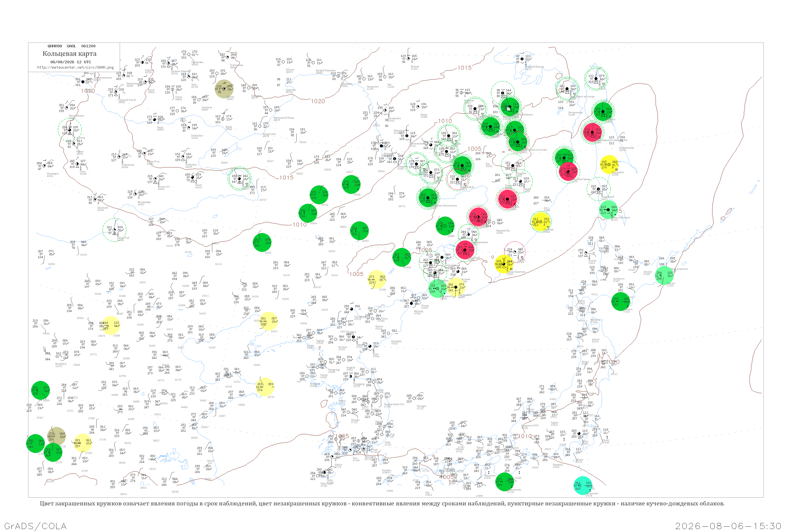The image size is (798, 532).
Task: Click the station label "Кыра"
Action: 160,128
